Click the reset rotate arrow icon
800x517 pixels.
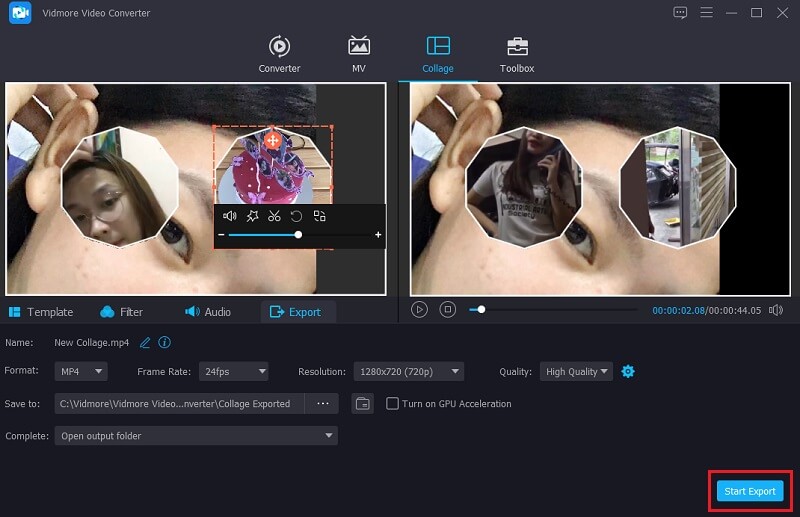click(x=296, y=216)
